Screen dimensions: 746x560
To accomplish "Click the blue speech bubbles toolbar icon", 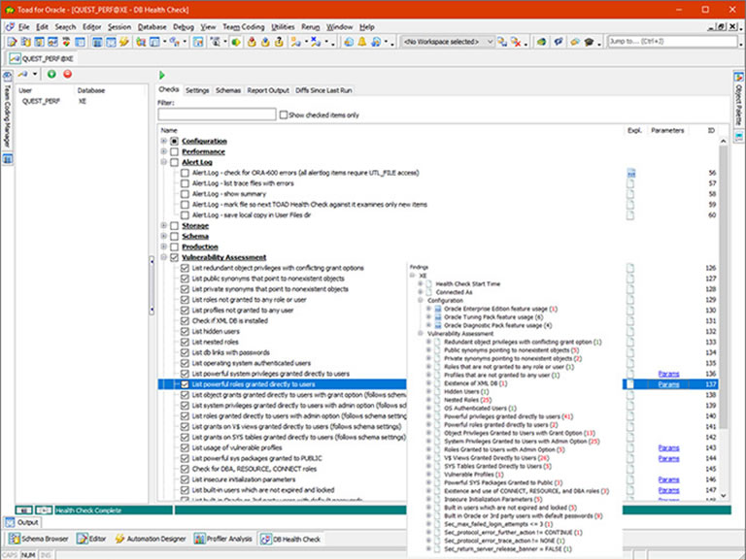I will [x=559, y=42].
